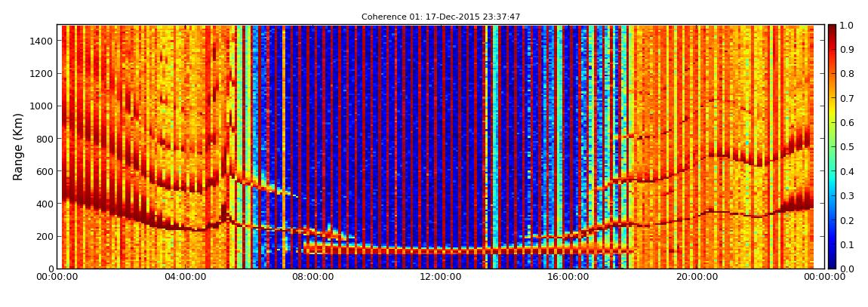The width and height of the screenshot is (868, 307).
Task: Click the 1000 range tick label
Action: click(42, 106)
